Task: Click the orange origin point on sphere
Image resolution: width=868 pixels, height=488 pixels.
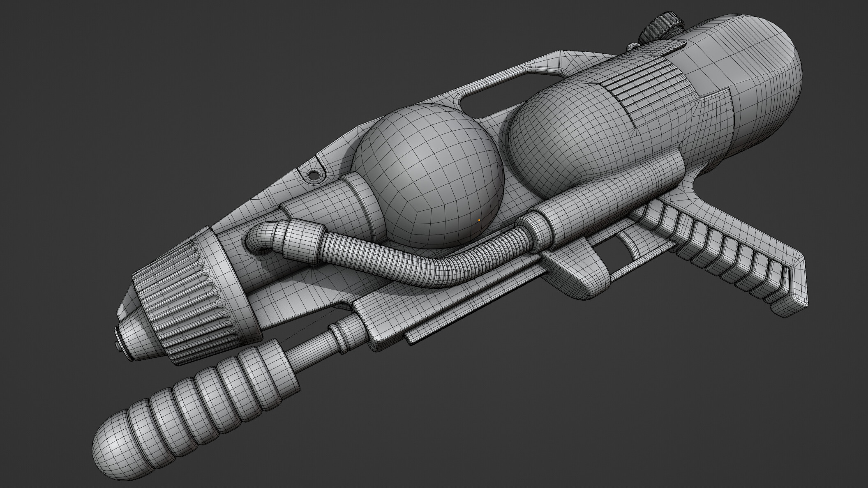Action: [479, 220]
